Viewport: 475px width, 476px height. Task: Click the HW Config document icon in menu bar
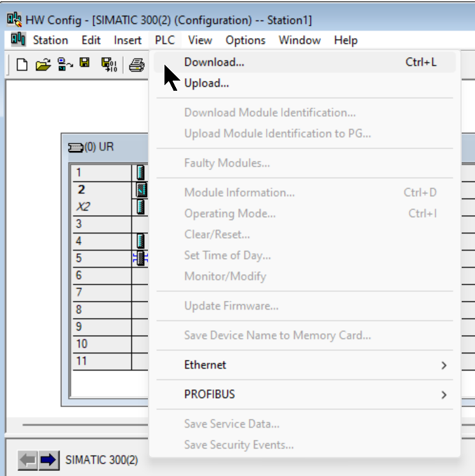[x=18, y=39]
